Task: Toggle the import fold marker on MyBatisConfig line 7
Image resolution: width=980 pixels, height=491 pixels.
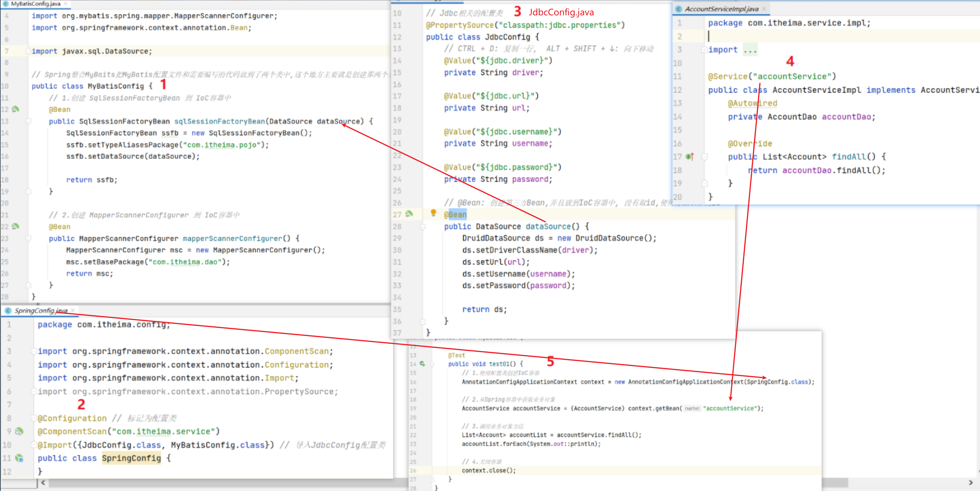Action: [x=28, y=51]
